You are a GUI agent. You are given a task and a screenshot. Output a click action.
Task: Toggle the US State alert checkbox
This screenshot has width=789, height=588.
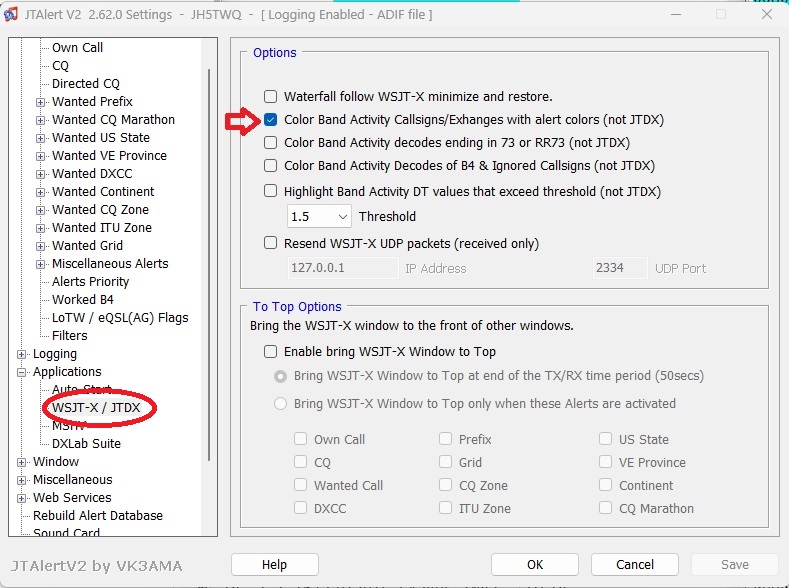click(605, 439)
